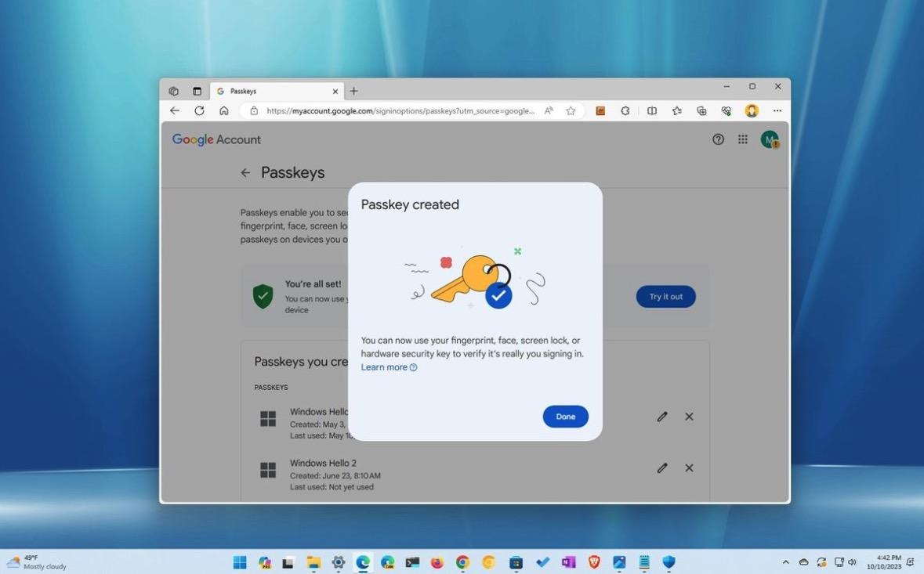Open Google Account help icon
924x574 pixels.
718,139
